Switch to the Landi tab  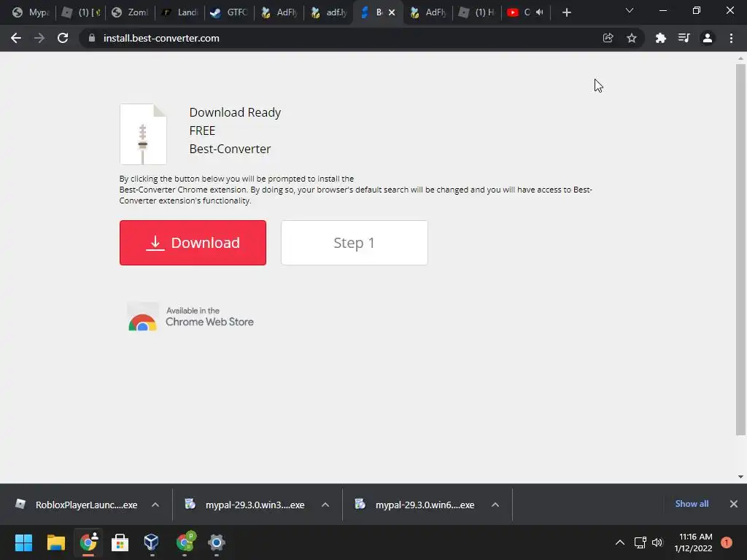point(179,12)
